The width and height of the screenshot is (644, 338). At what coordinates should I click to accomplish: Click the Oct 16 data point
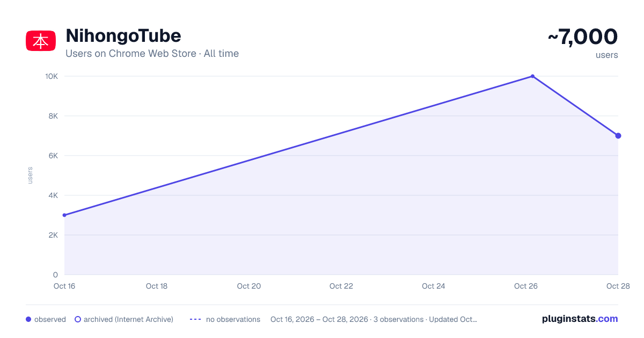[64, 215]
